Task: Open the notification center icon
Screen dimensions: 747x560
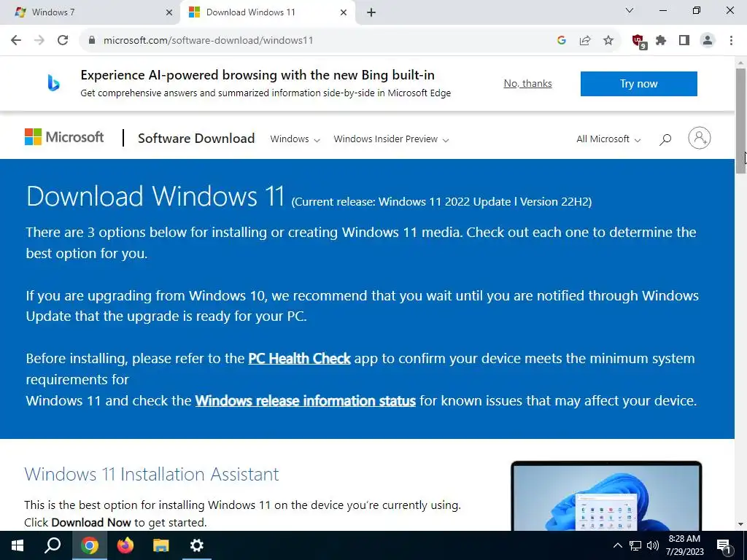Action: [724, 547]
